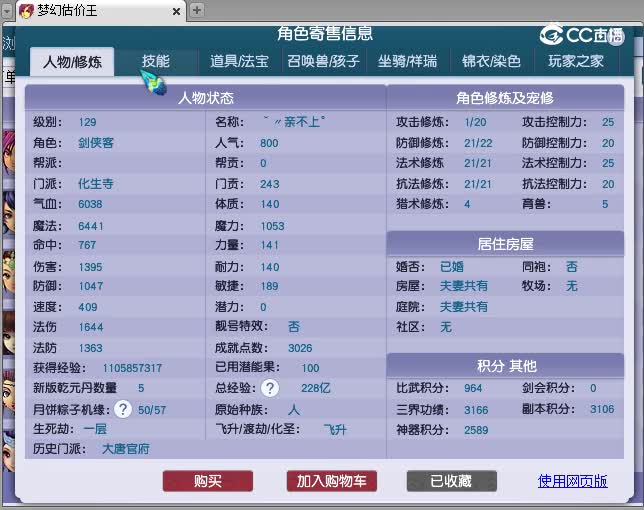Click the 伤害 value 1395
This screenshot has height=510, width=644.
pyautogui.click(x=90, y=267)
